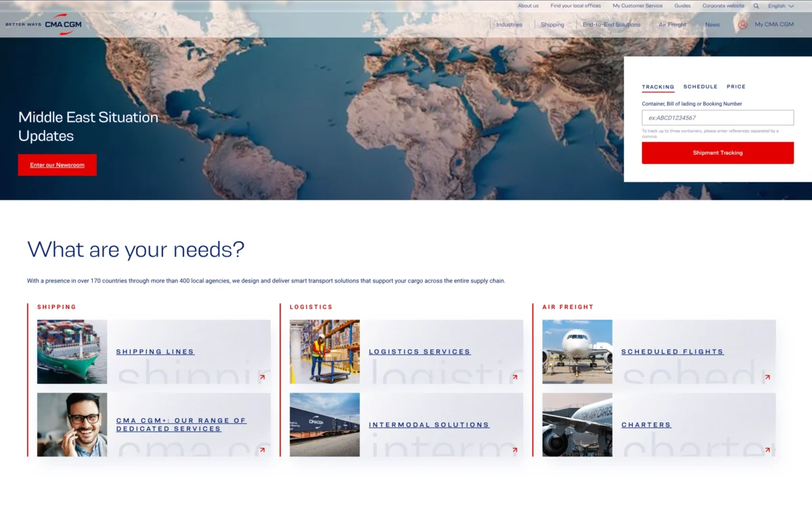
Task: Open the search magnifier icon
Action: (x=756, y=5)
